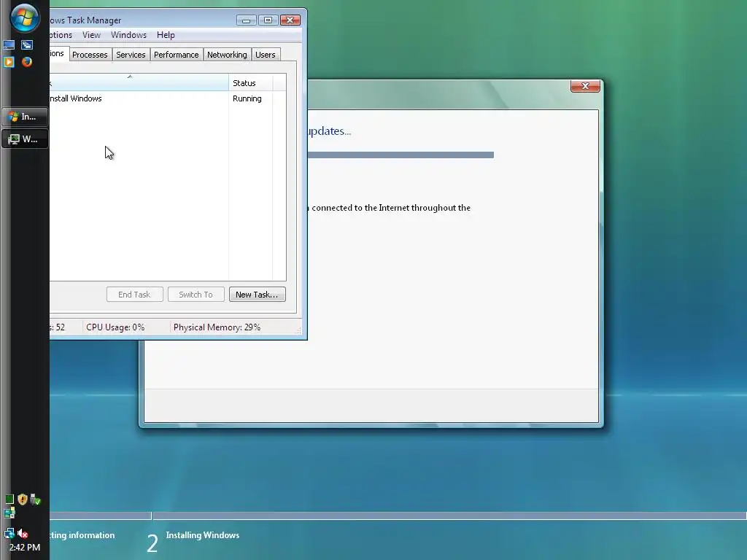This screenshot has width=747, height=560.
Task: Click the 'updates...' heading in the installer window
Action: pos(329,131)
